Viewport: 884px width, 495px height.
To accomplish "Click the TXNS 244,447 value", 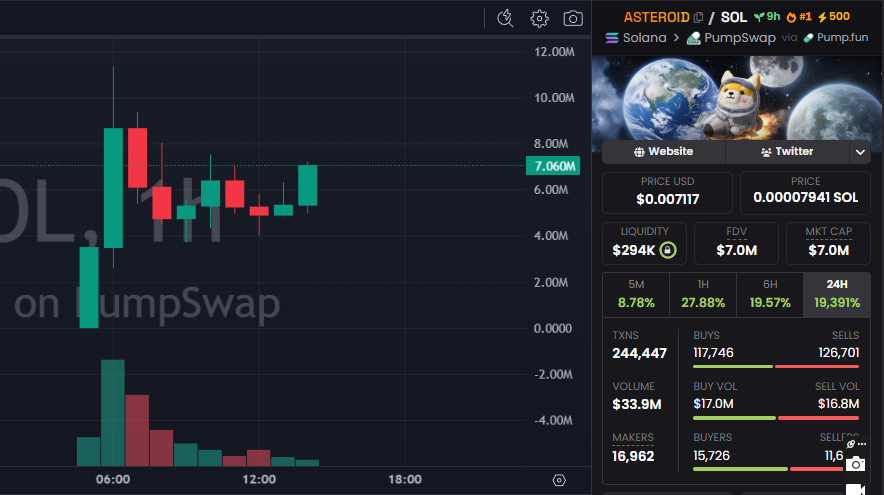I will click(x=639, y=353).
